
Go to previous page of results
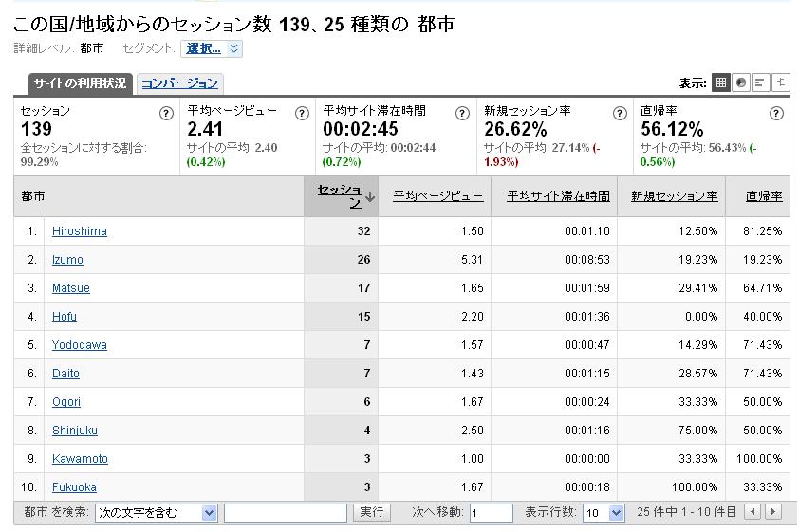coord(753,512)
